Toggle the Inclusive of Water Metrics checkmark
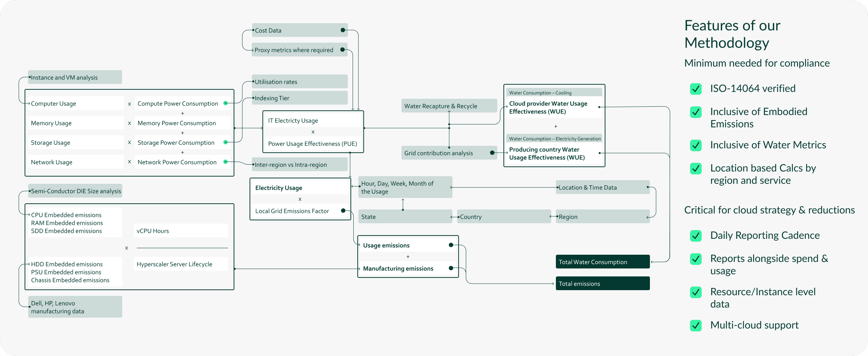868x356 pixels. click(695, 145)
